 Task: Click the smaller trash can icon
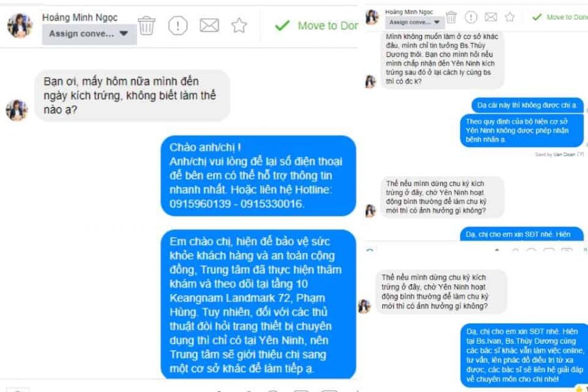click(x=451, y=17)
